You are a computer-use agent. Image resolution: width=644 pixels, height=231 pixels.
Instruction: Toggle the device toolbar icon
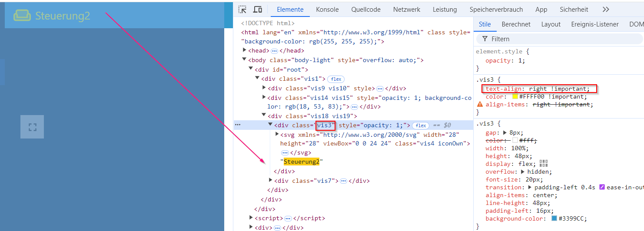[258, 10]
